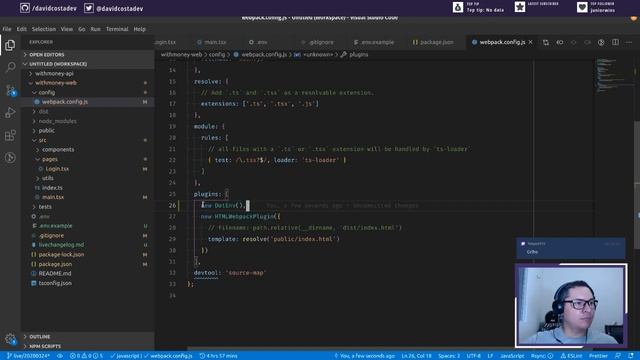Open the Run and Debug view
Viewport: 640px width, 360px height.
click(x=10, y=113)
